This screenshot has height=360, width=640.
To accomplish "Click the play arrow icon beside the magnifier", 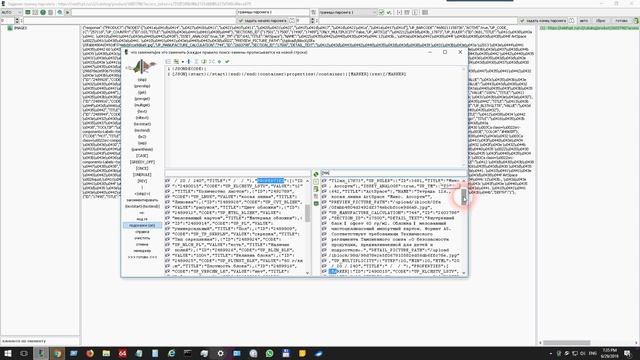I will coord(68,12).
